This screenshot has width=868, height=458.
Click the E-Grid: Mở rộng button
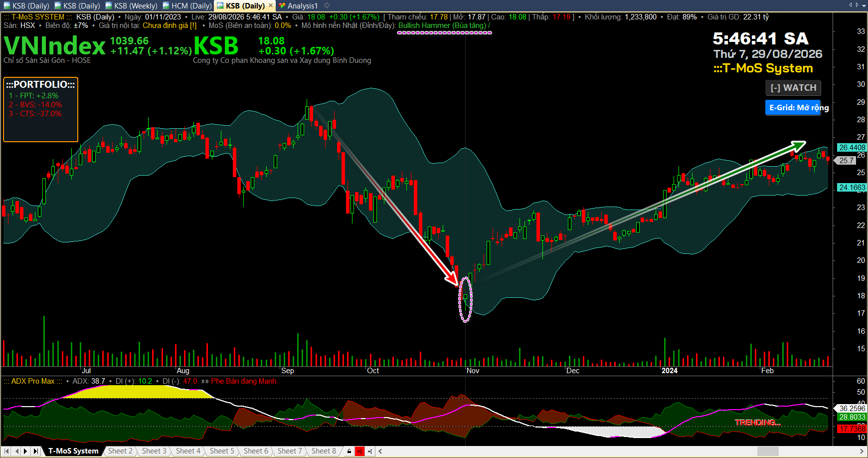[x=793, y=107]
